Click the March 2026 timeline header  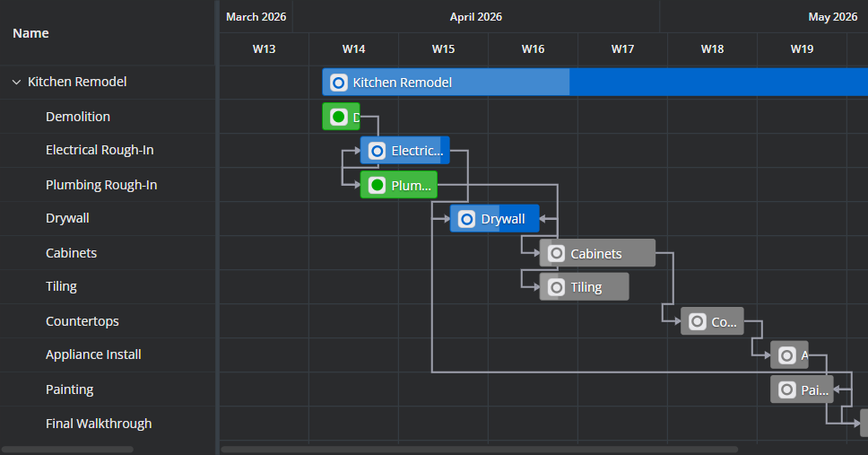coord(256,17)
